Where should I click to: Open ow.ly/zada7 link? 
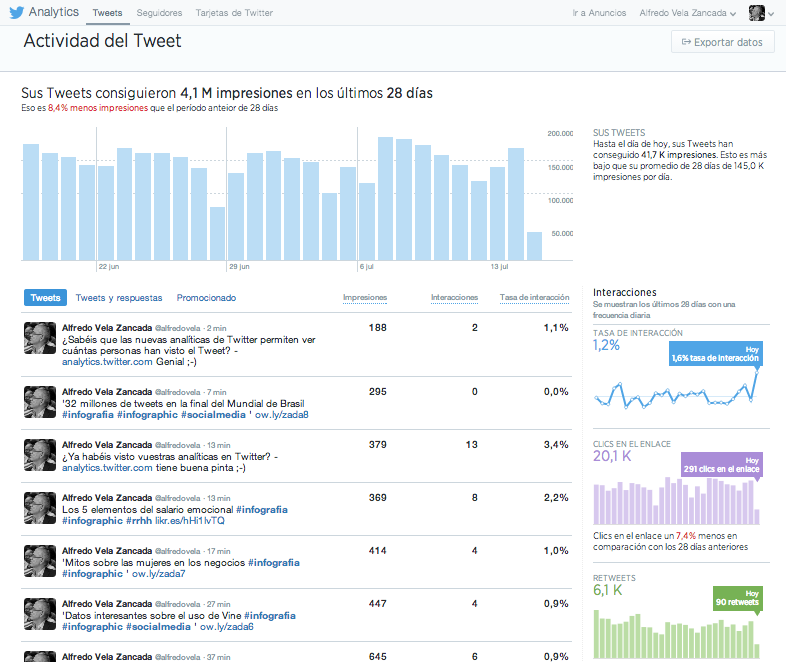pos(158,574)
